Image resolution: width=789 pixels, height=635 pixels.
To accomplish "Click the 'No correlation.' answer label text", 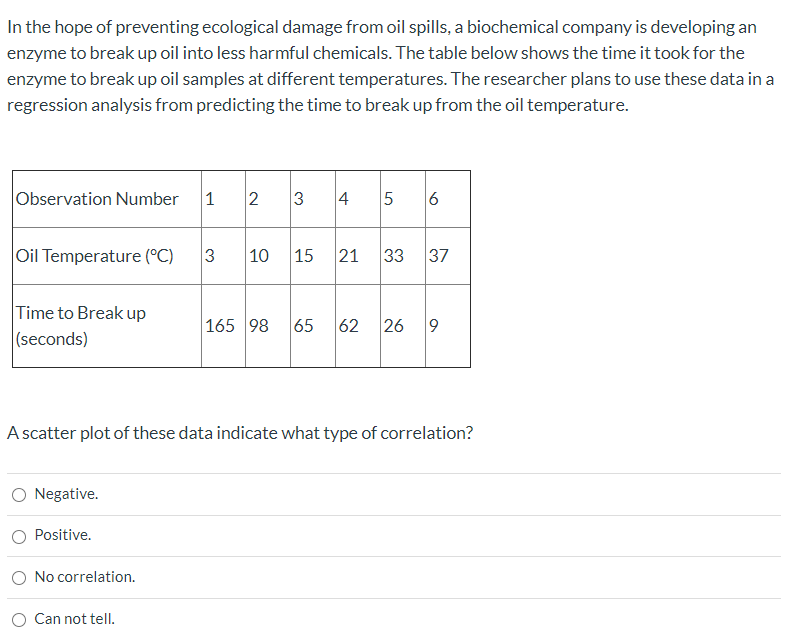I will (85, 577).
